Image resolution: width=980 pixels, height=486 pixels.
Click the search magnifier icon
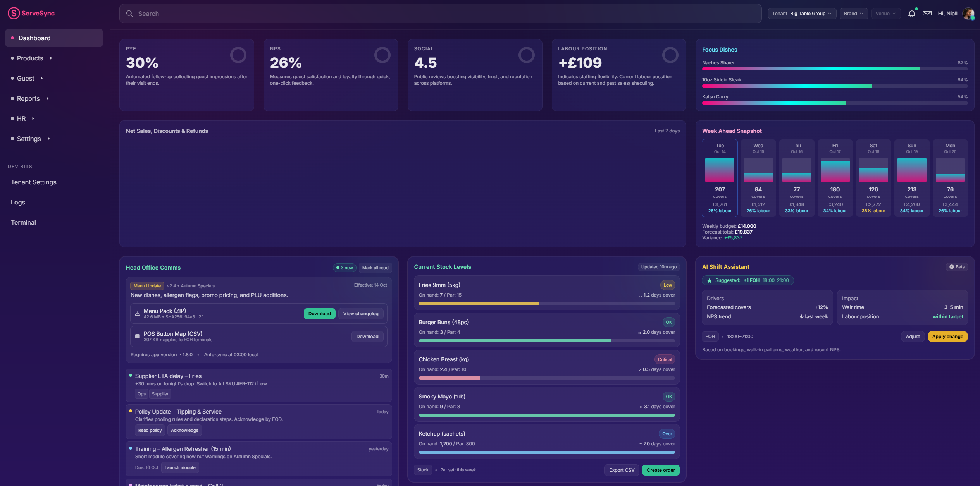[x=129, y=14]
